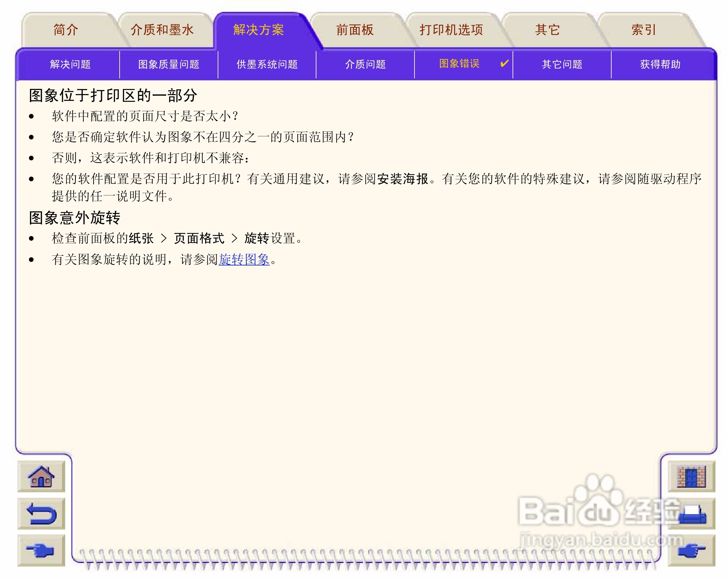Click the 旋转图象 hyperlink
Image resolution: width=728 pixels, height=581 pixels.
[x=244, y=259]
